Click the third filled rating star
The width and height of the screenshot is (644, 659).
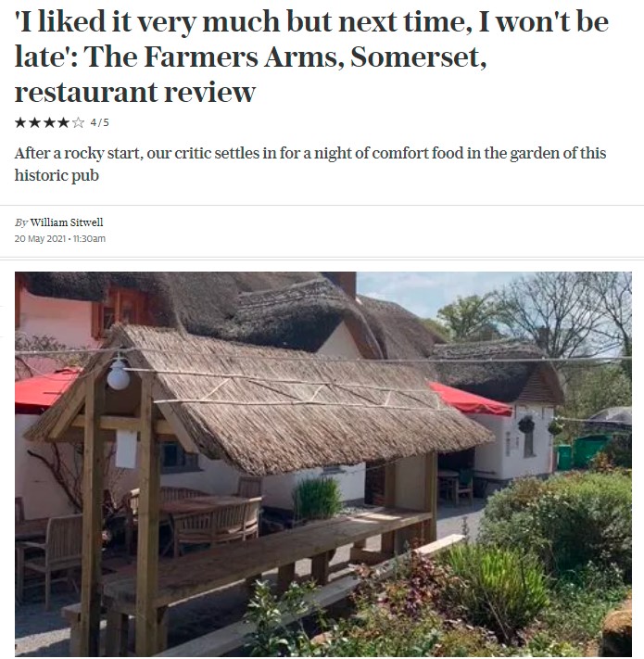pos(49,122)
